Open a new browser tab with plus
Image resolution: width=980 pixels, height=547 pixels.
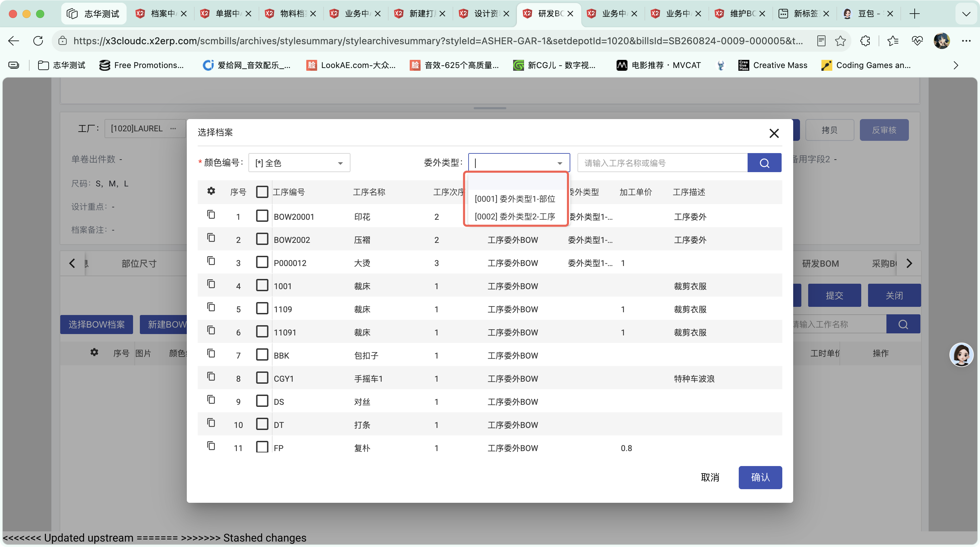[915, 14]
